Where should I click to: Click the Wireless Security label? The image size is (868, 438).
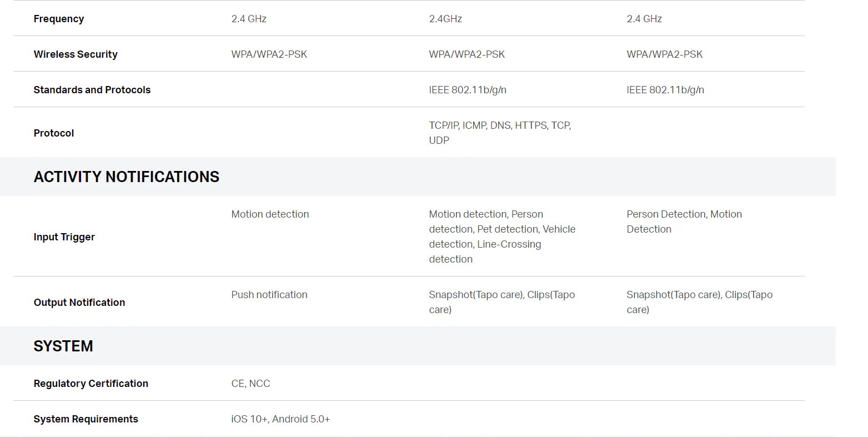(76, 54)
